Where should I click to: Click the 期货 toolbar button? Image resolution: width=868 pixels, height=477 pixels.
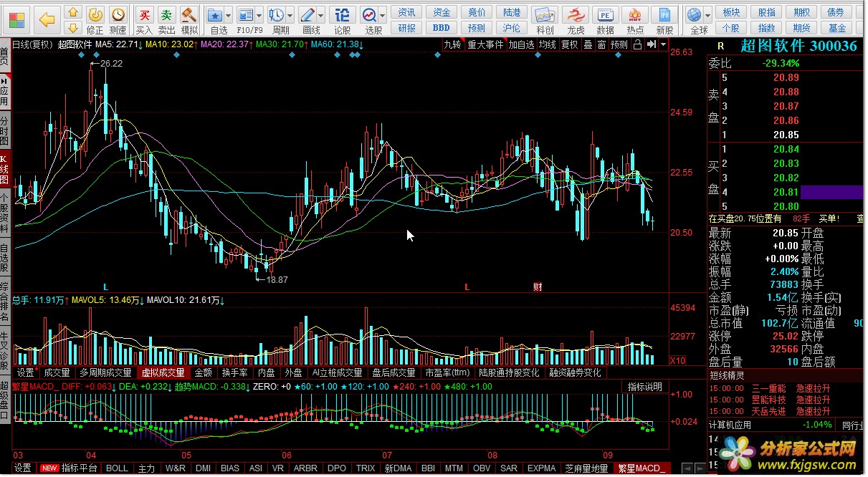(802, 28)
